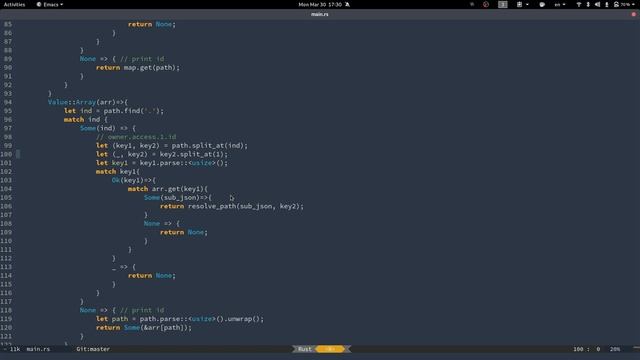640x360 pixels.
Task: Click on 'match ind {' line
Action: tap(86, 120)
